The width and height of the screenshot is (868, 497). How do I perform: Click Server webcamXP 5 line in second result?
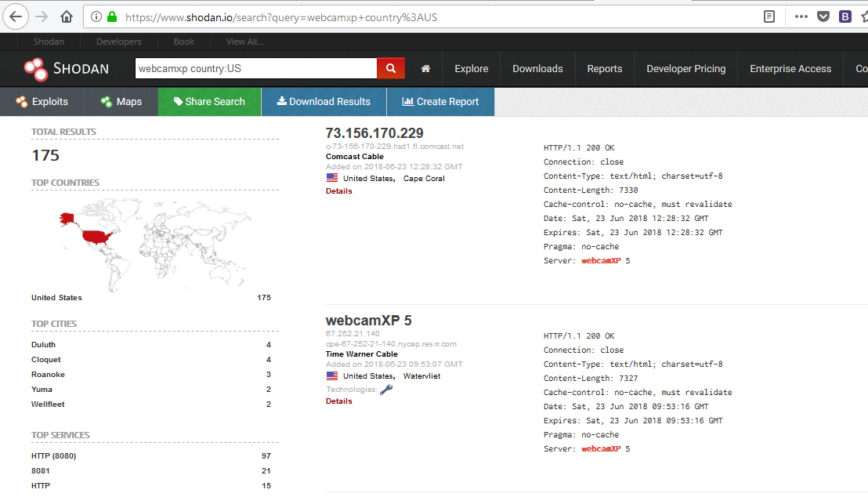(587, 449)
